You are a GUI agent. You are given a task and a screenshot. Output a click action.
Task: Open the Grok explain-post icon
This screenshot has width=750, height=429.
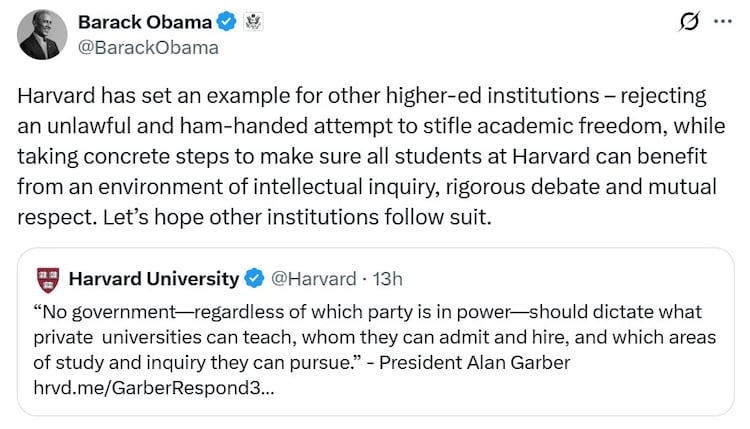pyautogui.click(x=687, y=22)
